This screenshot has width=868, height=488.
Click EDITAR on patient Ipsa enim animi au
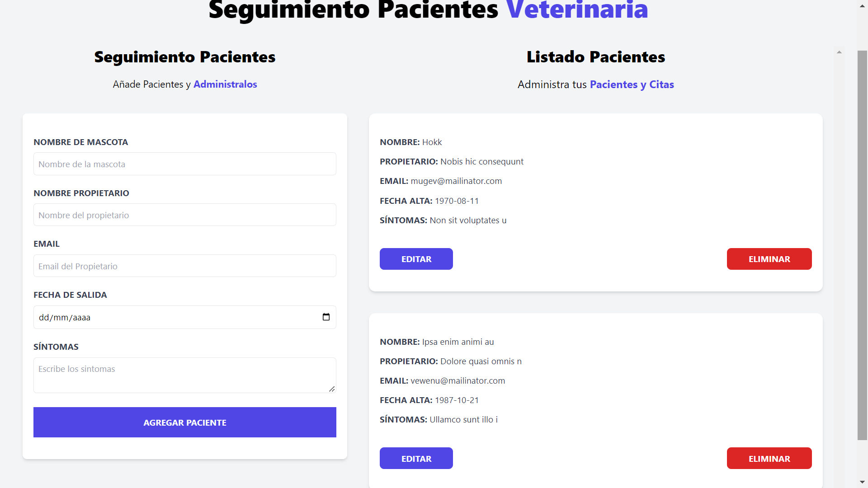tap(416, 458)
